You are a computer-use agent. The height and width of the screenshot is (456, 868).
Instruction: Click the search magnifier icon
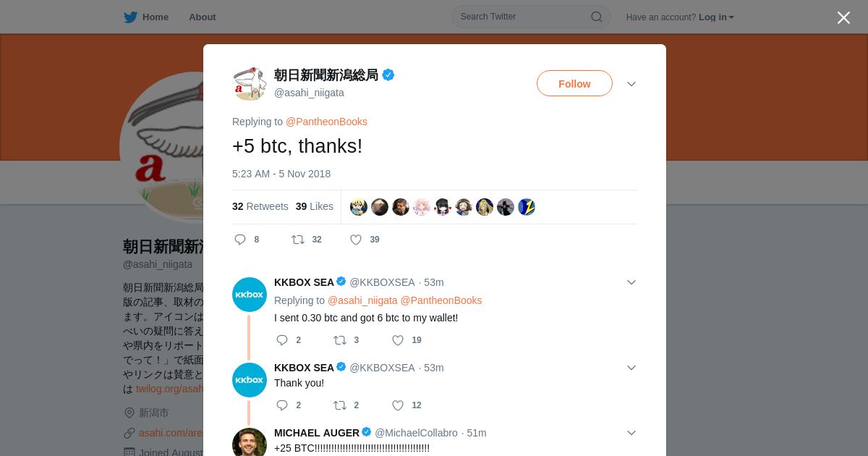(597, 17)
